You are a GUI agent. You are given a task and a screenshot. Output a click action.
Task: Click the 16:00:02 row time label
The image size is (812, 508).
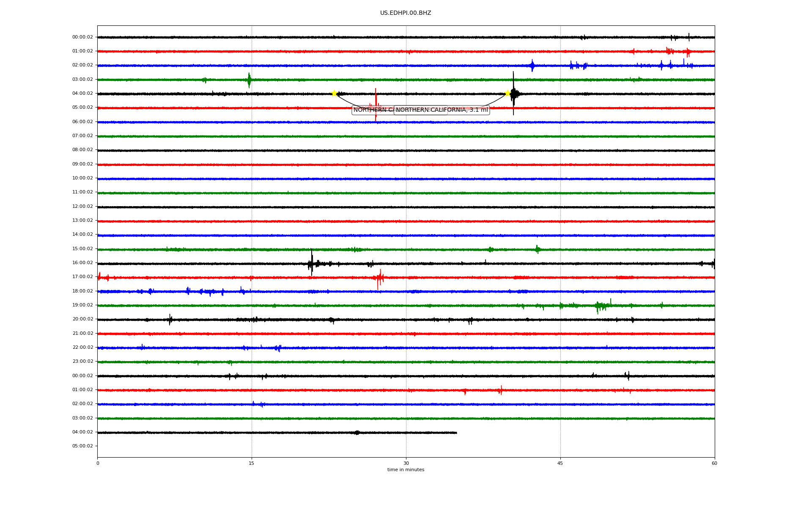tap(82, 263)
